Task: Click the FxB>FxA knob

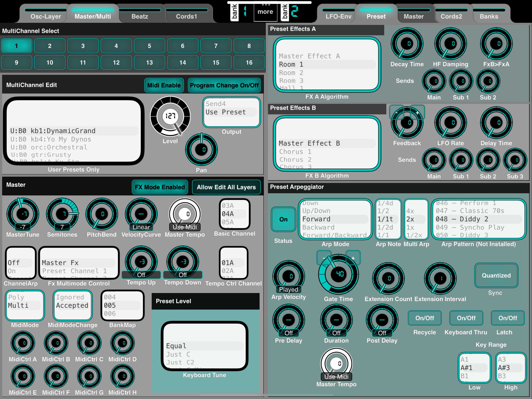Action: (x=496, y=44)
